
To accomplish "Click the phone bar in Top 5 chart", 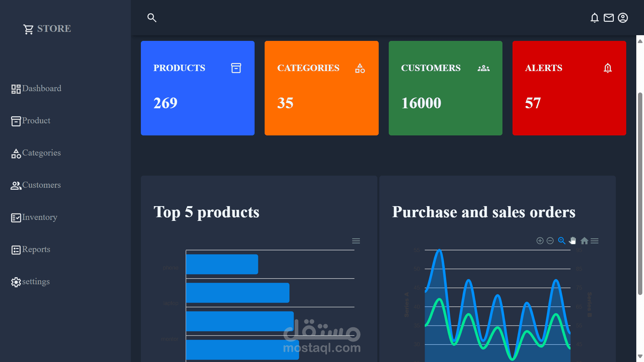I will tap(222, 264).
